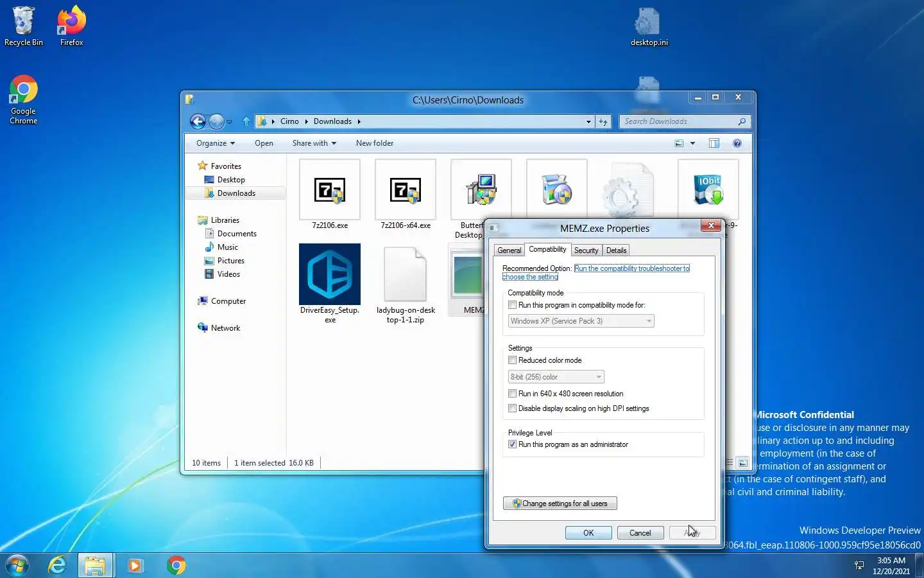924x578 pixels.
Task: Click Open in the Explorer toolbar
Action: tap(264, 143)
